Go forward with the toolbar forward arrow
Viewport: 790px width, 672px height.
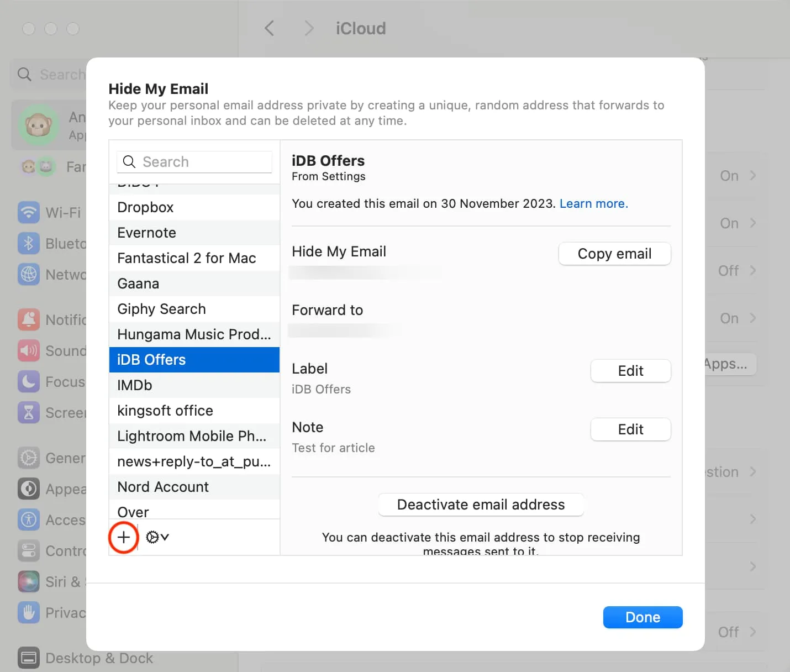click(x=309, y=28)
